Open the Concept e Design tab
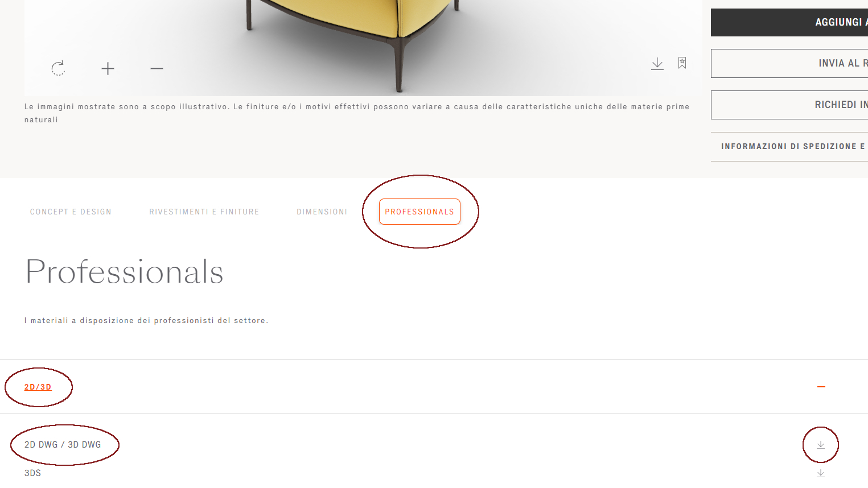 [x=71, y=212]
